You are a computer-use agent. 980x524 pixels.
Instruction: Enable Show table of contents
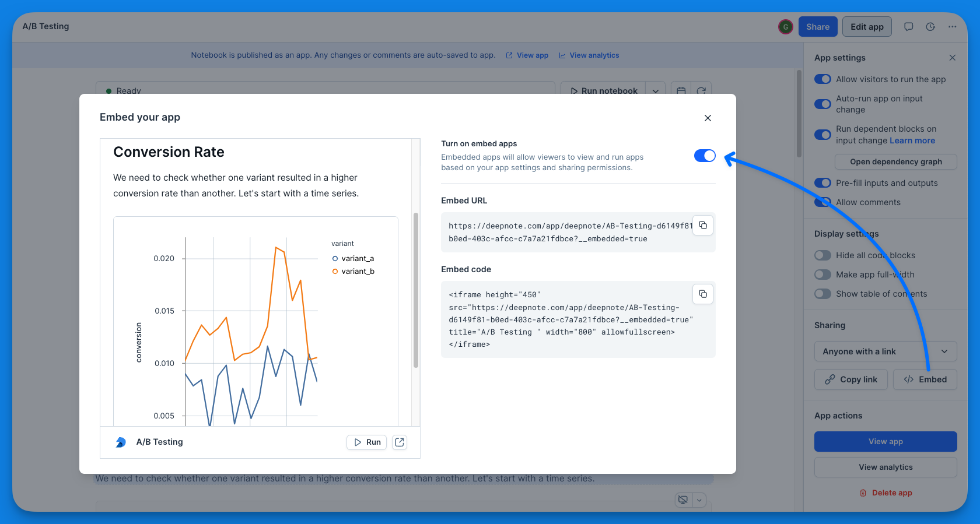[x=822, y=294]
